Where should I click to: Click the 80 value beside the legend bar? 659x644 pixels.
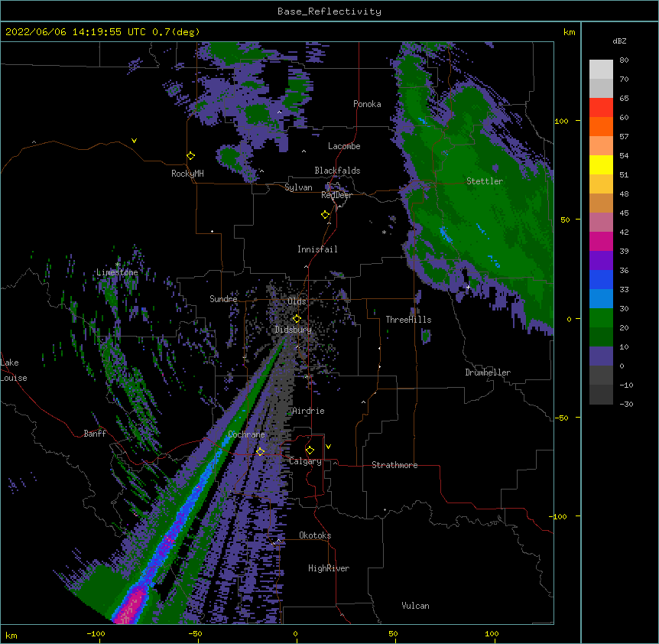point(624,60)
